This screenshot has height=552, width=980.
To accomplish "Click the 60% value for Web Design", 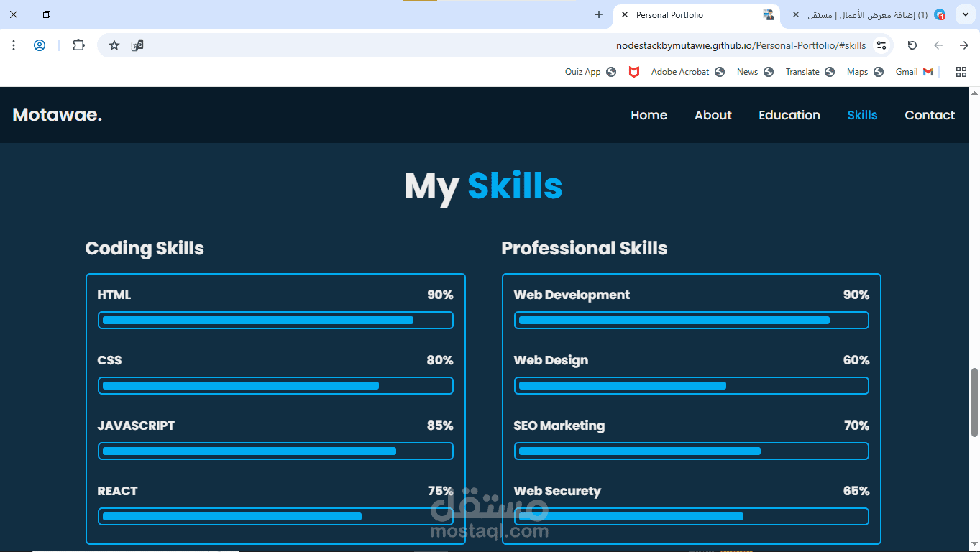I will (x=856, y=360).
